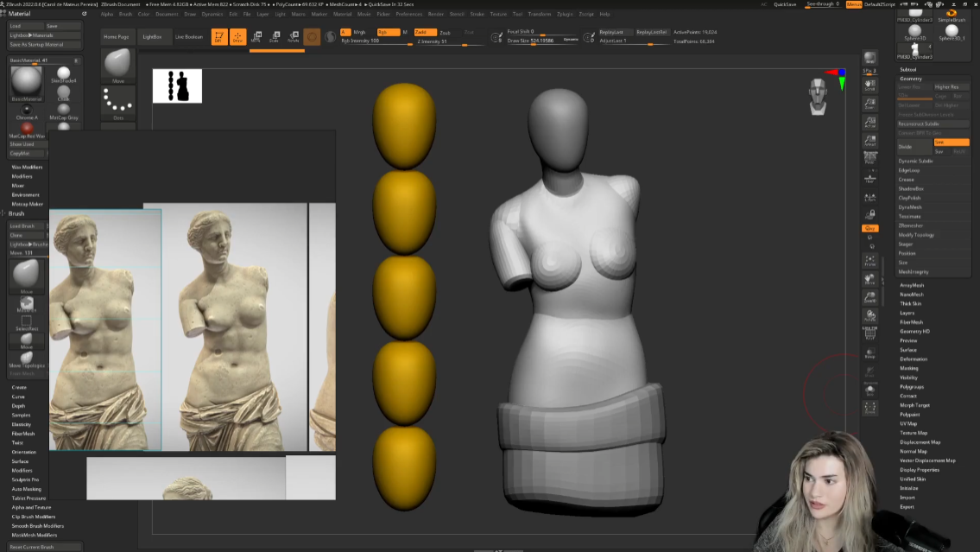Click the sculptris half-sphere icon
Image resolution: width=980 pixels, height=552 pixels.
click(x=330, y=37)
